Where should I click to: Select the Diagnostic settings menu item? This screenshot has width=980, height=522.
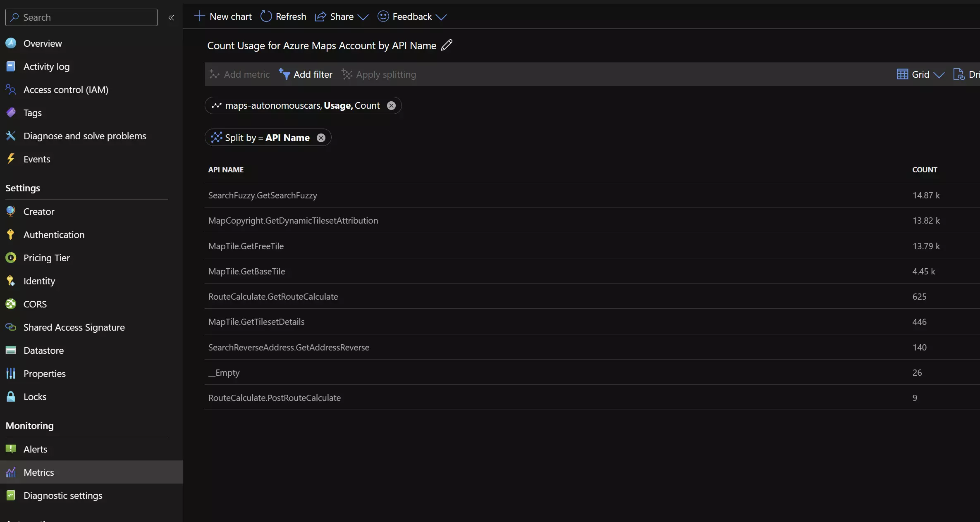point(63,495)
